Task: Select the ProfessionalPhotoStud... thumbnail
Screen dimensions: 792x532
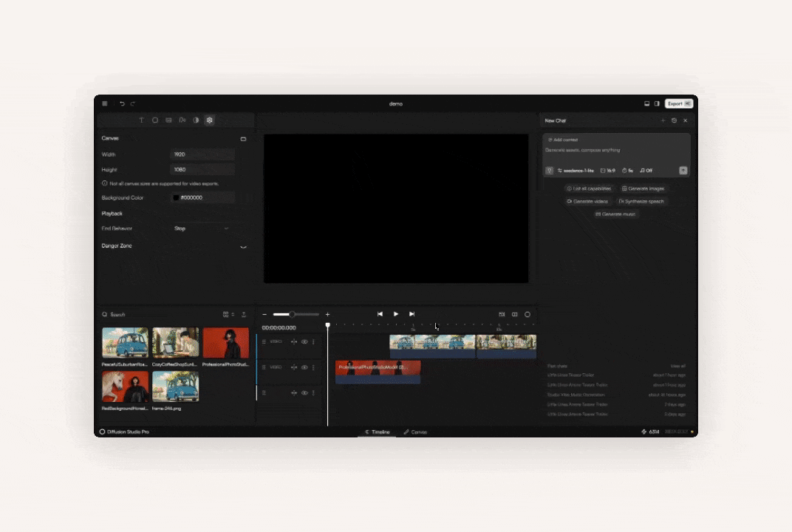Action: coord(226,343)
